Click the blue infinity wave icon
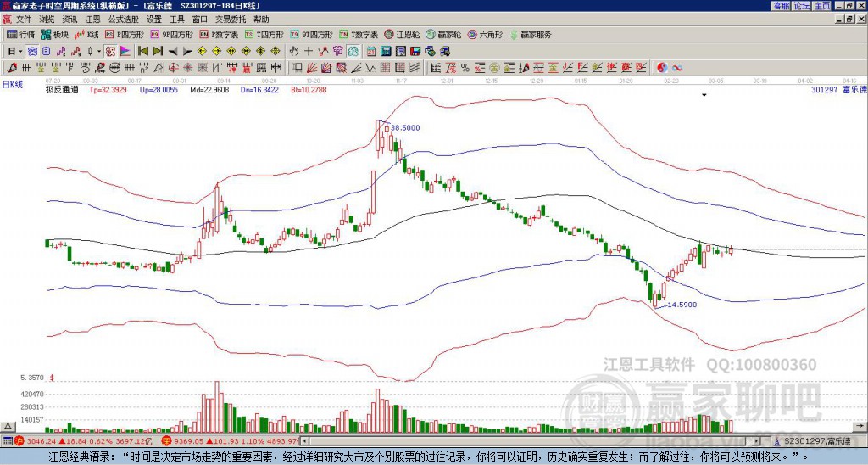This screenshot has width=868, height=465. (x=677, y=68)
